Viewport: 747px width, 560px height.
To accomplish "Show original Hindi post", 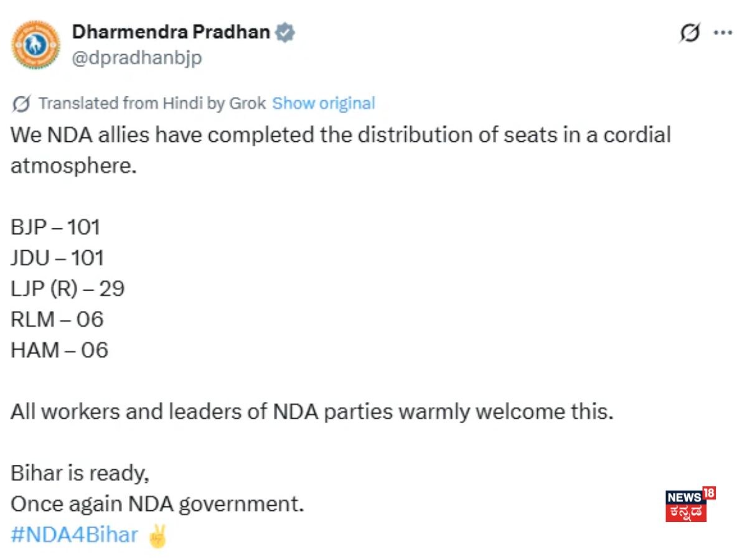I will pos(324,103).
